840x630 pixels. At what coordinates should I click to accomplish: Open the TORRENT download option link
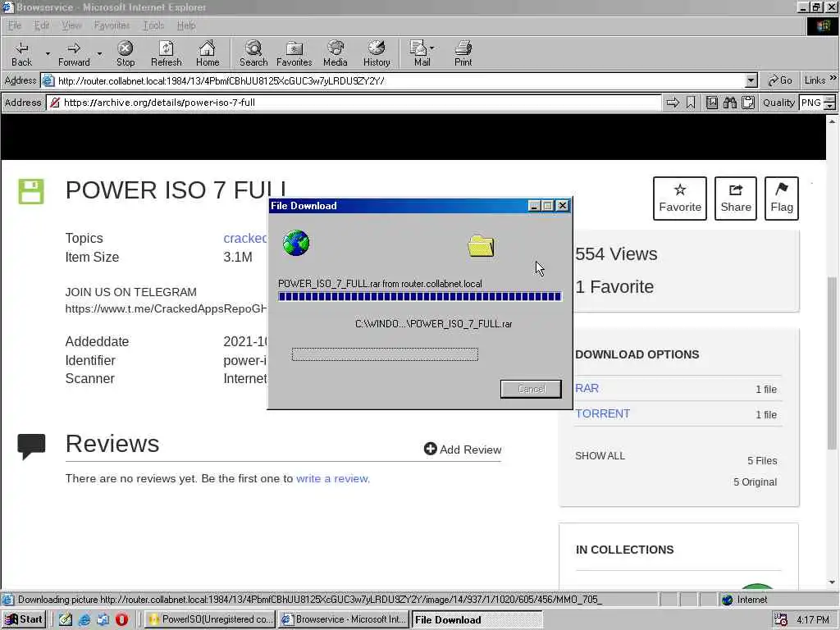point(603,413)
